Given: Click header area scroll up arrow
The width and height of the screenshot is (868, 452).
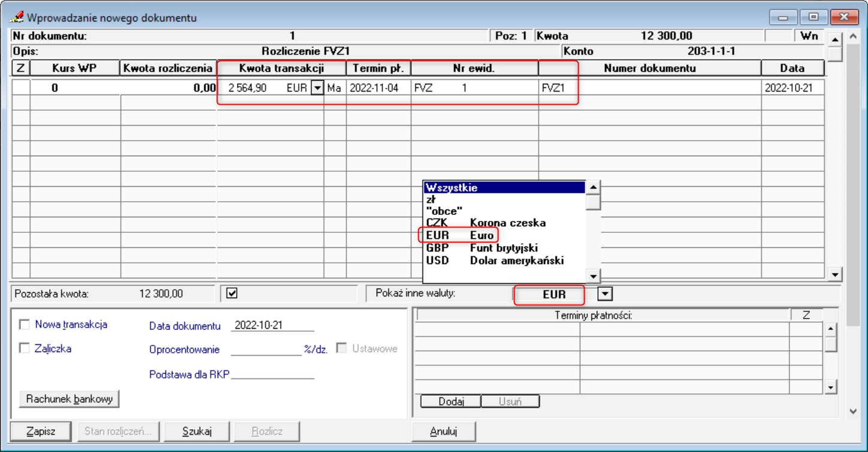Looking at the screenshot, I should (835, 40).
